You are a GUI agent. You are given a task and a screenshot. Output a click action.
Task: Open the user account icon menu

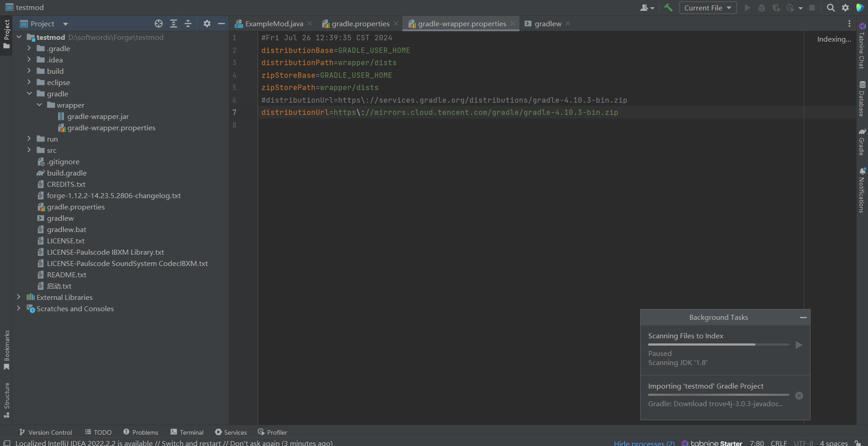tap(647, 8)
